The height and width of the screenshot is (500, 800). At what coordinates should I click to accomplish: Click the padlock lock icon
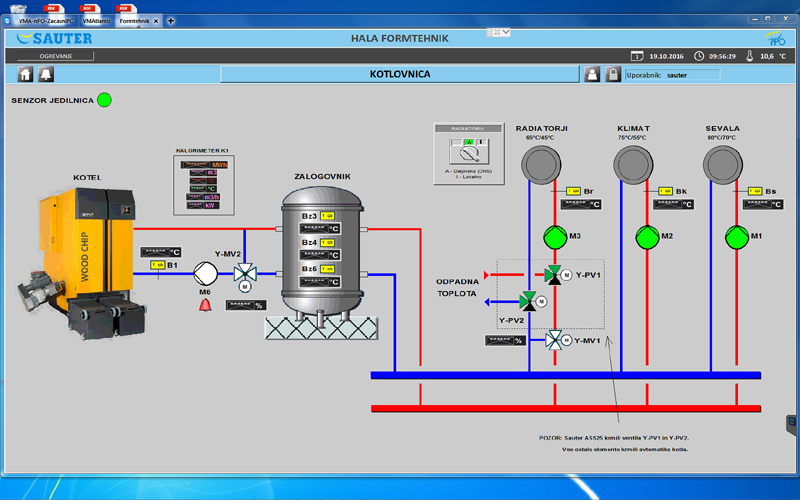point(613,74)
